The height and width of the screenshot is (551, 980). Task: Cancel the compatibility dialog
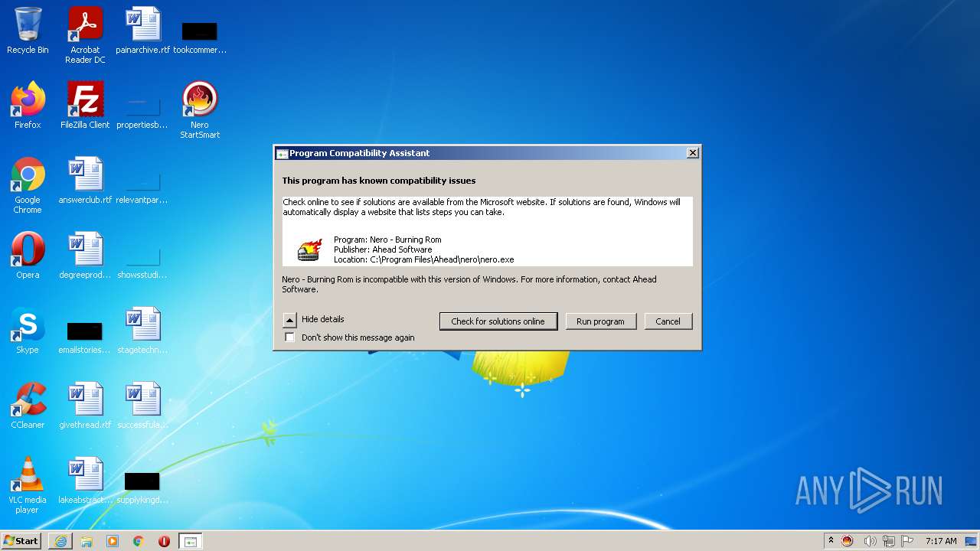pos(668,321)
